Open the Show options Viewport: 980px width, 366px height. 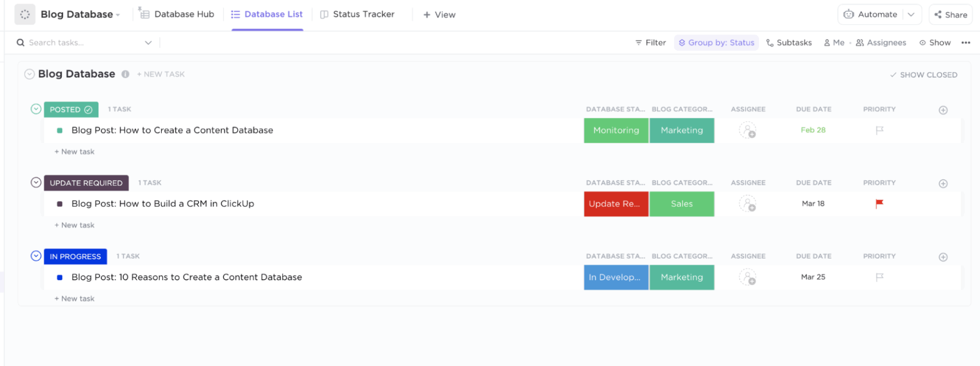[x=935, y=43]
